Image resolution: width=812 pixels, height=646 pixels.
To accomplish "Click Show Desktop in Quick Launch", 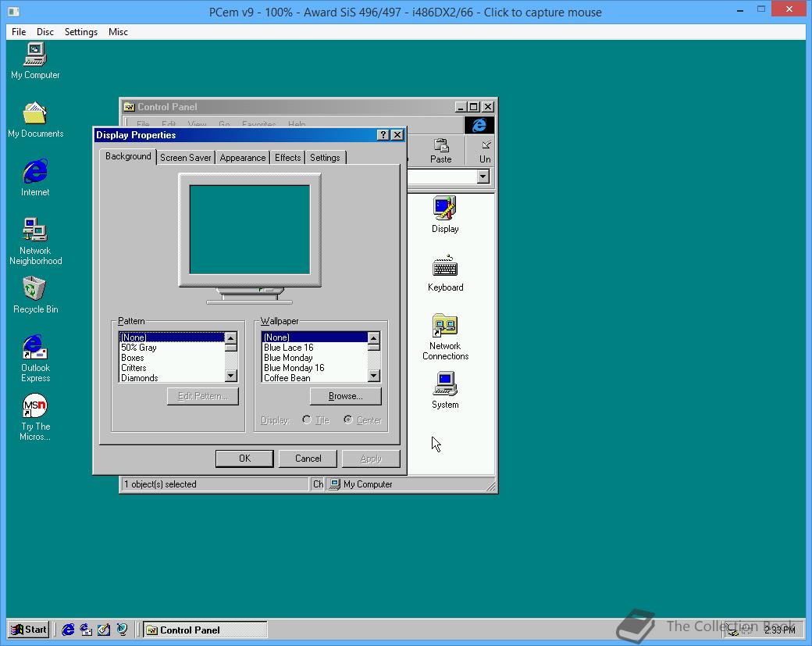I will coord(103,630).
